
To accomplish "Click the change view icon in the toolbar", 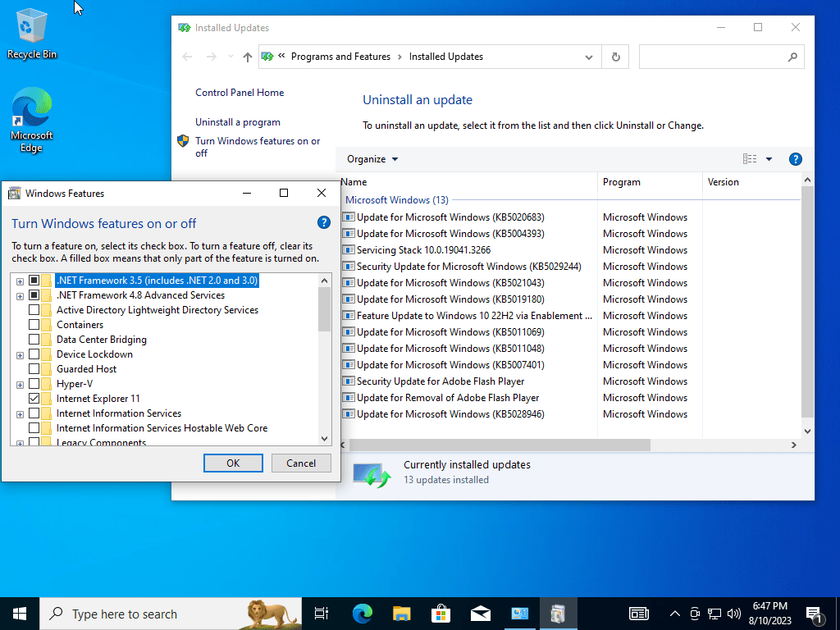I will pyautogui.click(x=750, y=159).
